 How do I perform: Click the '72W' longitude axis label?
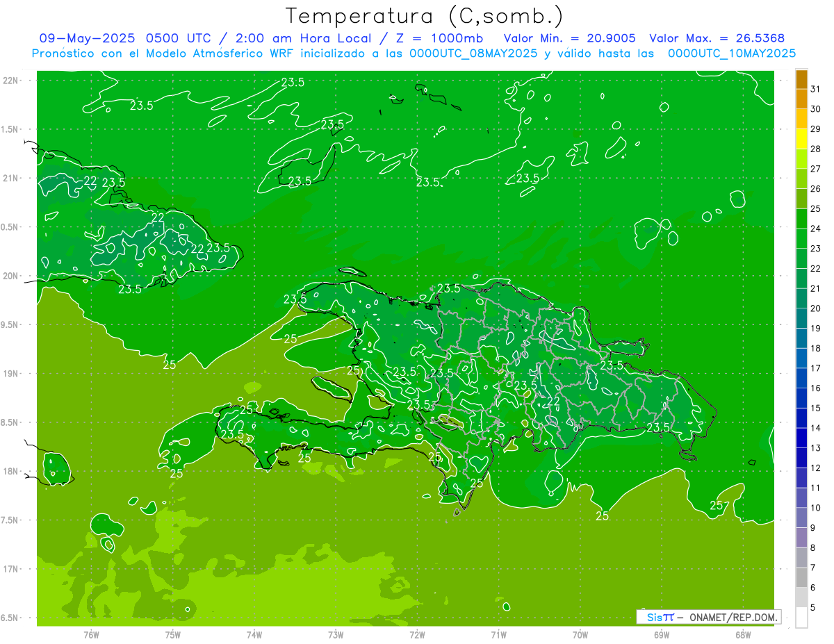point(417,634)
